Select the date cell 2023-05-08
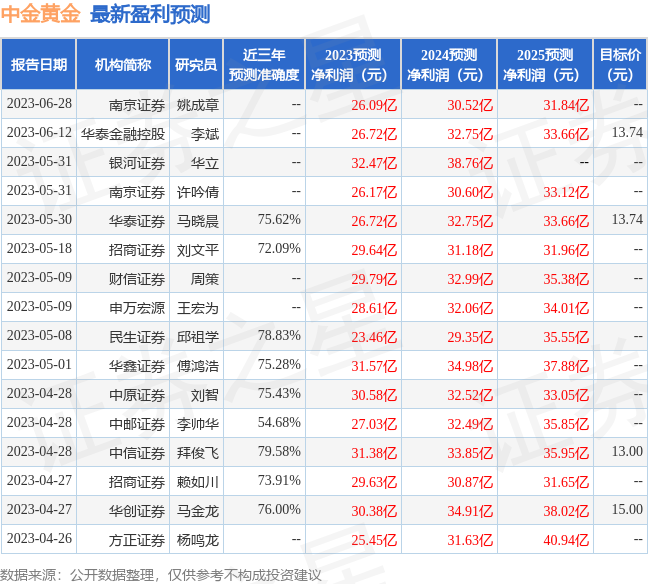The width and height of the screenshot is (648, 584). (39, 336)
